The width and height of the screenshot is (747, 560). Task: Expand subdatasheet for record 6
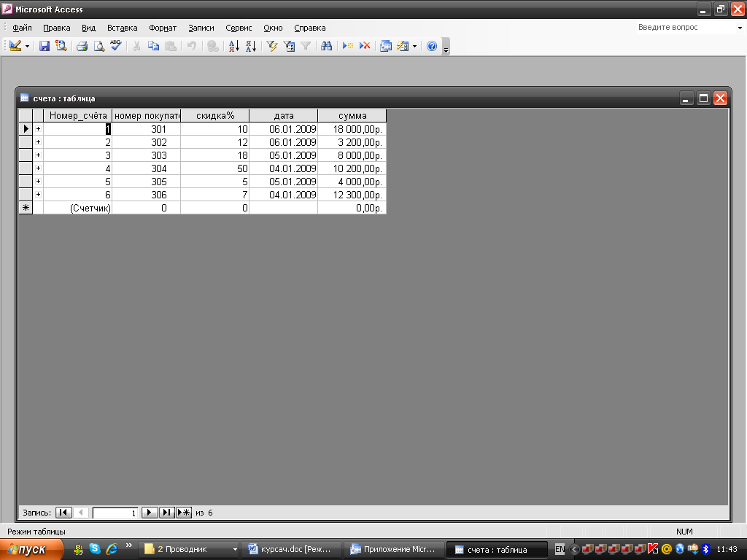[x=38, y=194]
